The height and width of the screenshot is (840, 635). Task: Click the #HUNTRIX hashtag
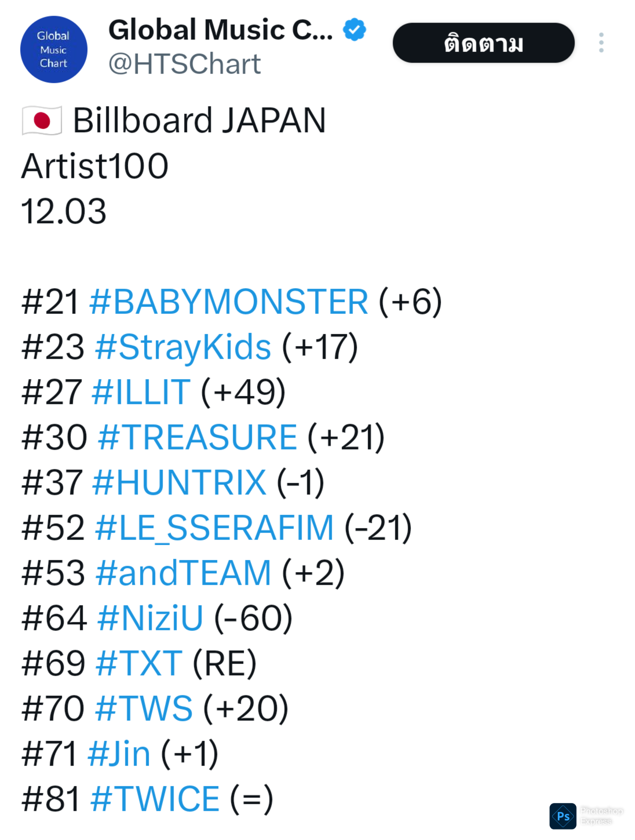pos(179,483)
